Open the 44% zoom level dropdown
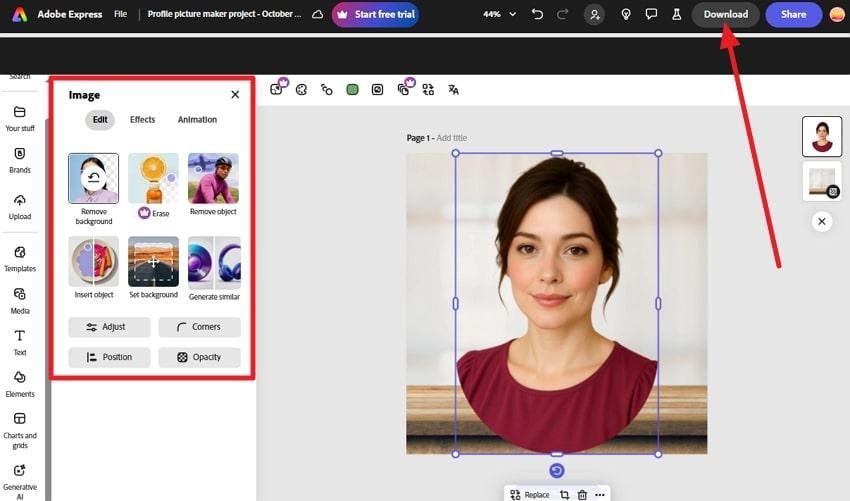This screenshot has width=850, height=501. 499,15
